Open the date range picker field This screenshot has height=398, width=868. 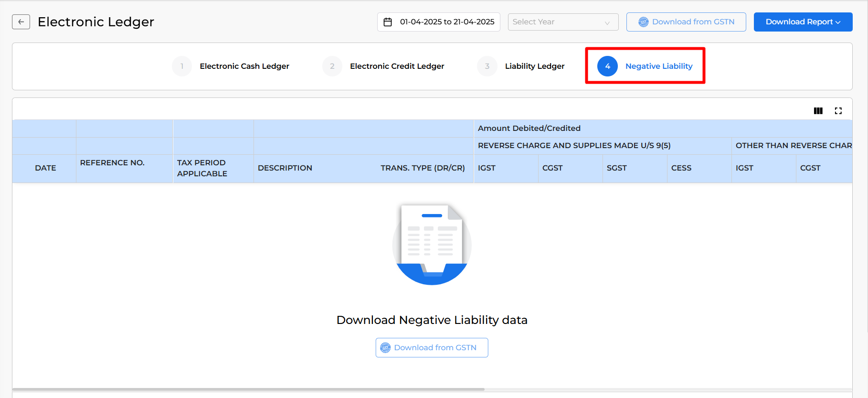pyautogui.click(x=446, y=22)
